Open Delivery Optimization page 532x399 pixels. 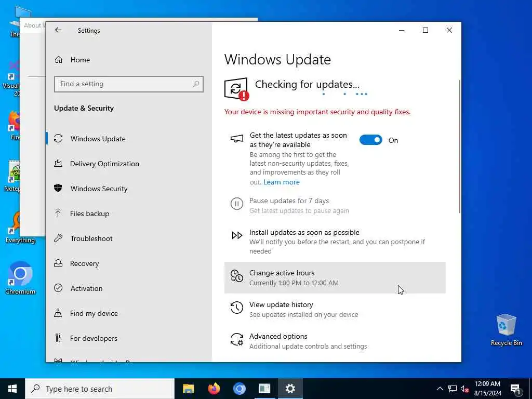click(129, 164)
